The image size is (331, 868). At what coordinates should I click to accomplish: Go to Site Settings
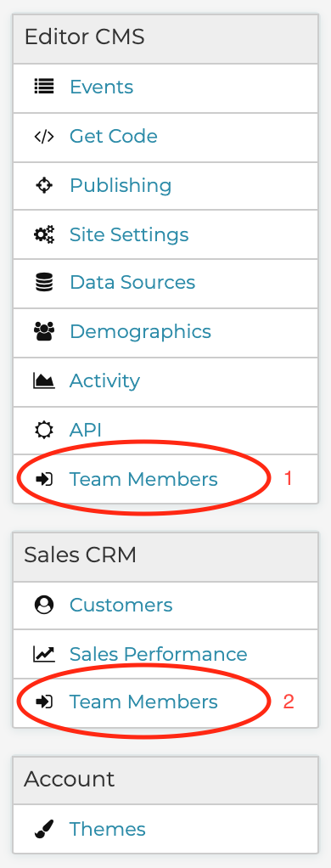129,234
